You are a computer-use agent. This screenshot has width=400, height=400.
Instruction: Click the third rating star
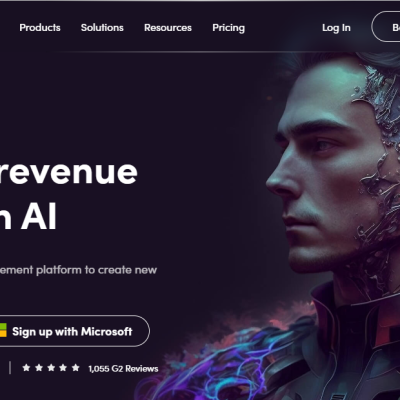click(51, 368)
